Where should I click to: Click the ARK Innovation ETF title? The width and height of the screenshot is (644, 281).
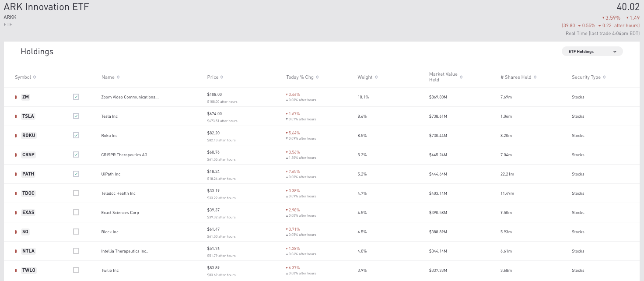pyautogui.click(x=46, y=7)
